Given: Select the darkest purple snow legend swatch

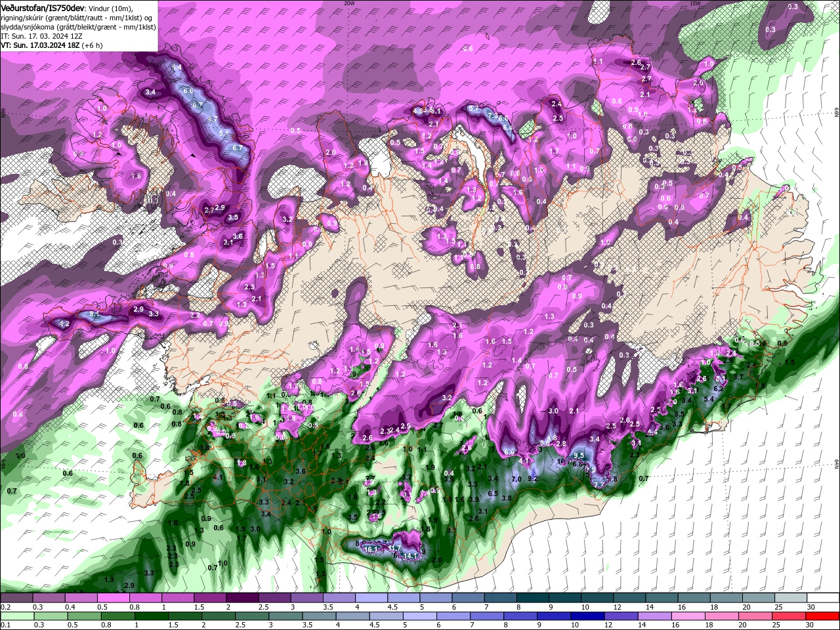Looking at the screenshot, I should [241, 598].
